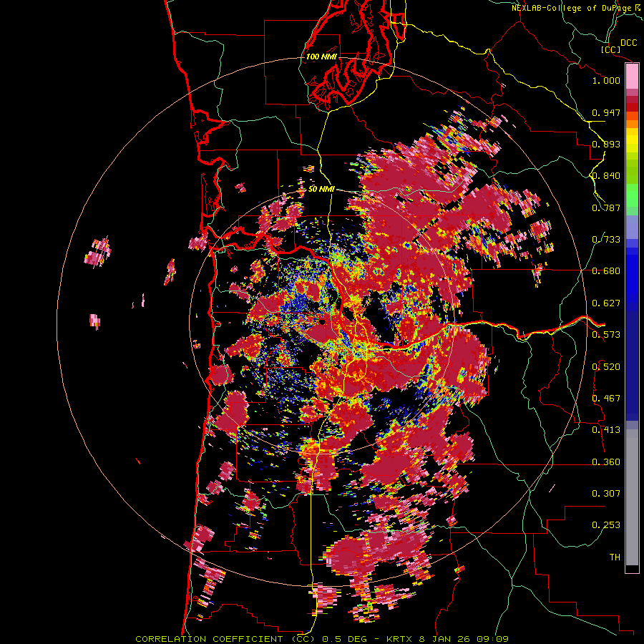Click the 0.360 scale value
Screen dimensions: 644x644
coord(606,462)
